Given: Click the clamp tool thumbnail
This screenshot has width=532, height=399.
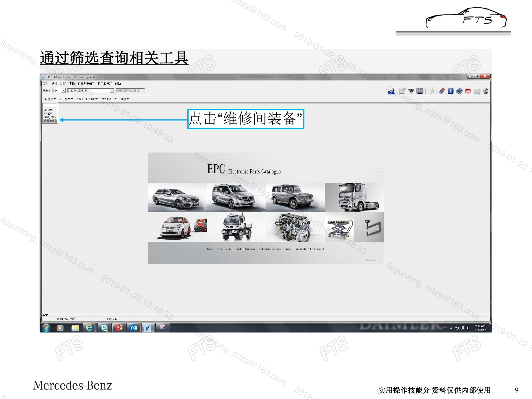Looking at the screenshot, I should point(369,227).
